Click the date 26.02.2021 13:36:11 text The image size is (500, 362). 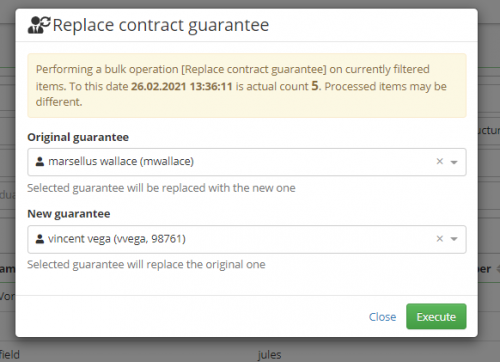tap(181, 86)
